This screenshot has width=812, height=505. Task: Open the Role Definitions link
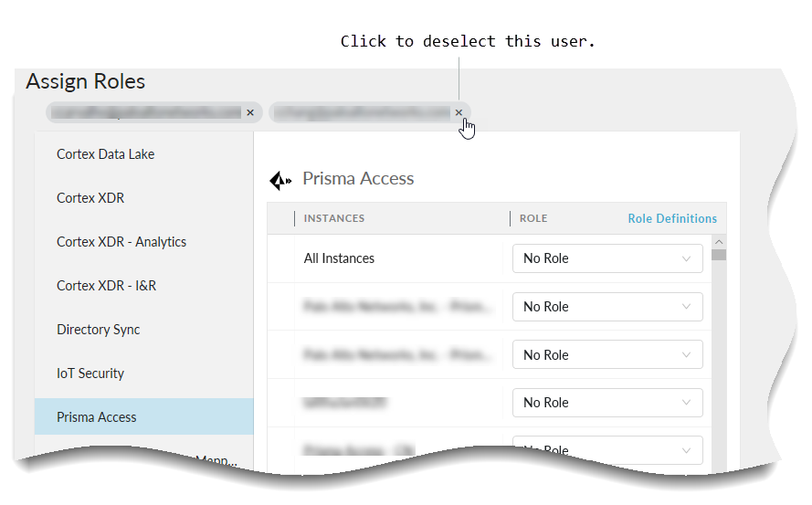coord(672,218)
